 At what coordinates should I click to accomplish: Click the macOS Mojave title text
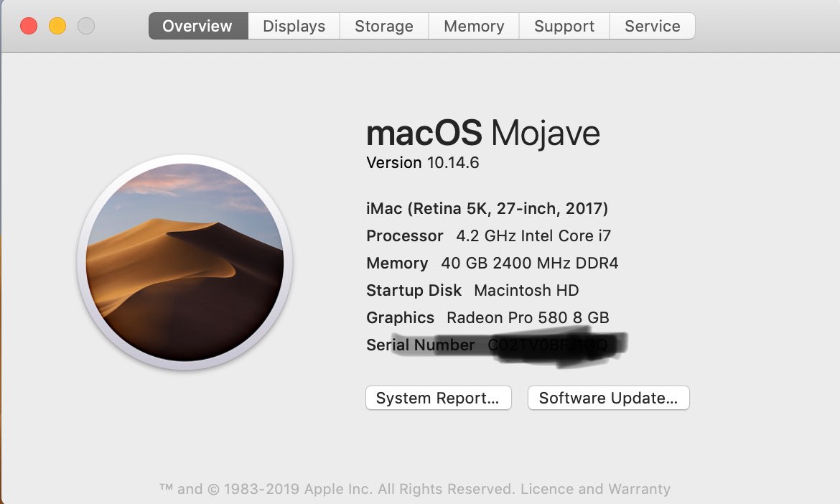pos(483,133)
